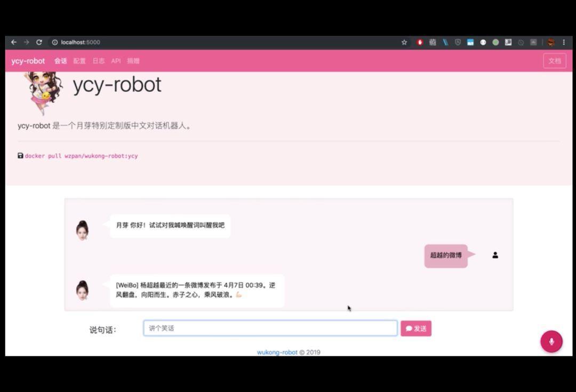Screen dimensions: 576x392
Task: Click the browser back arrow
Action: coord(14,42)
